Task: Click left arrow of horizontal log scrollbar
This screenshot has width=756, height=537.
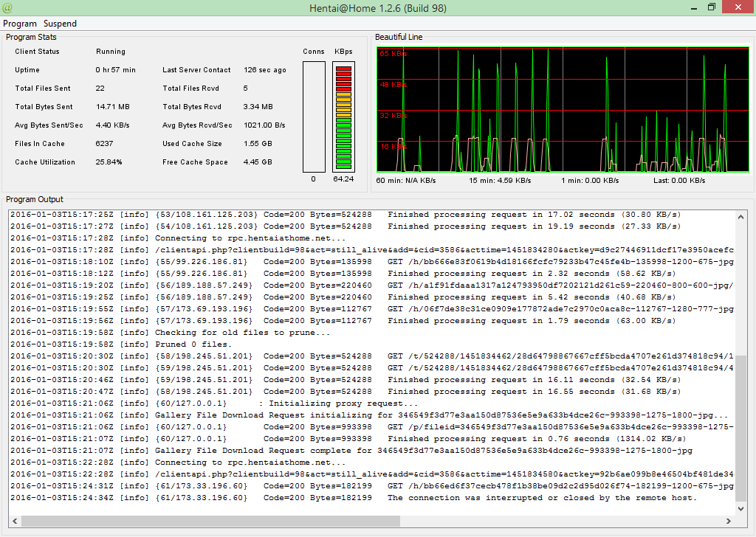Action: [x=15, y=521]
